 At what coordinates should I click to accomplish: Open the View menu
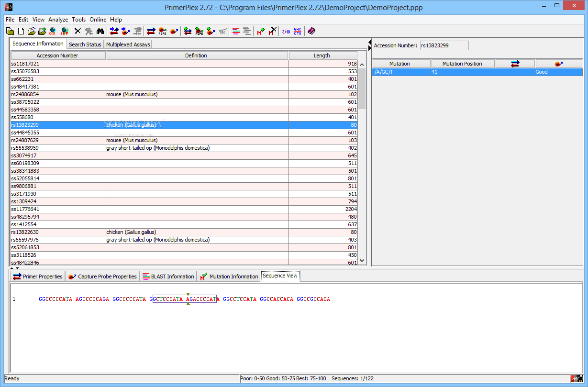[x=38, y=20]
